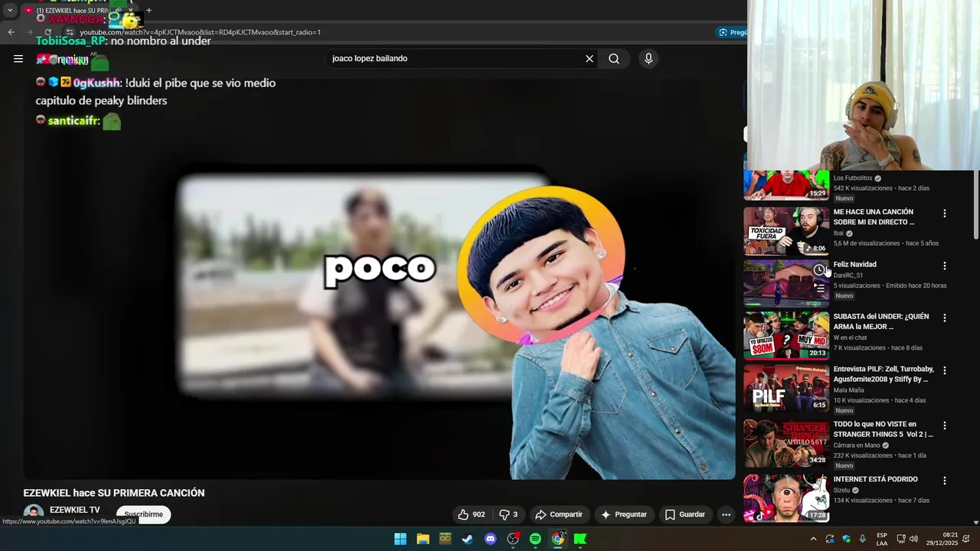Switch the ESP LAA keyboard language
The height and width of the screenshot is (551, 980).
point(882,539)
